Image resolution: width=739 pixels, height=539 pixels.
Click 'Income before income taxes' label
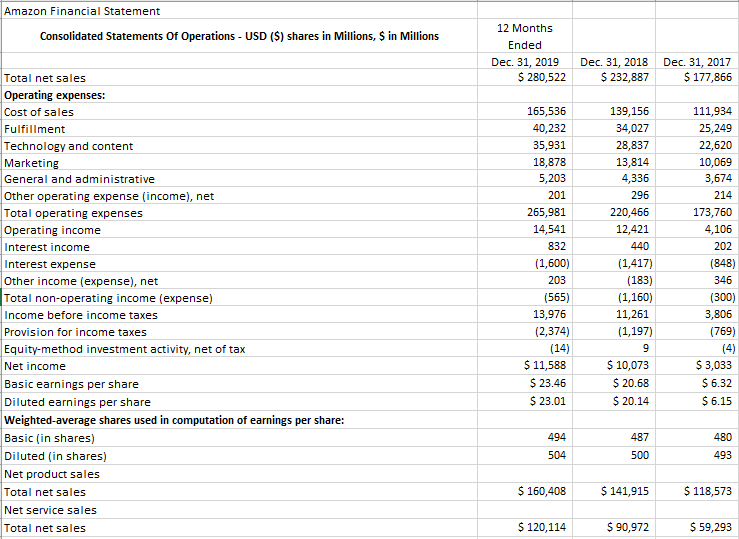81,315
